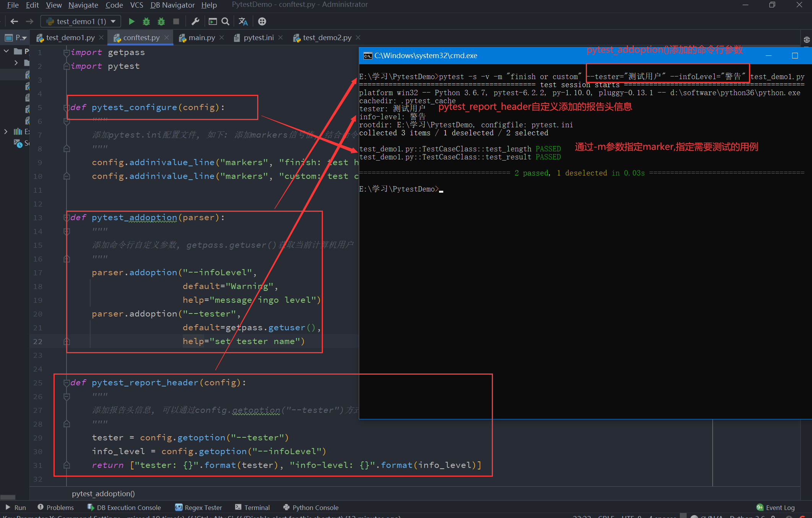Click pytest_addoption() in the breadcrumb bar
The width and height of the screenshot is (812, 518).
click(103, 494)
